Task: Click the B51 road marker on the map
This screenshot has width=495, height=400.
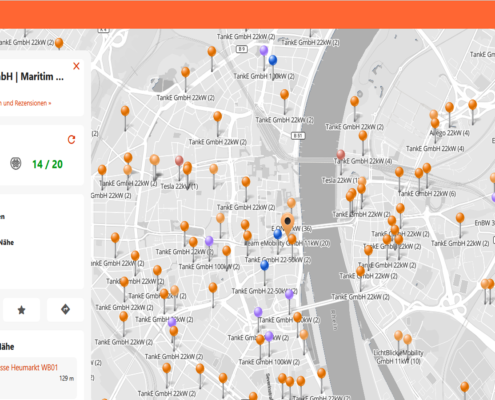Action: (x=298, y=136)
